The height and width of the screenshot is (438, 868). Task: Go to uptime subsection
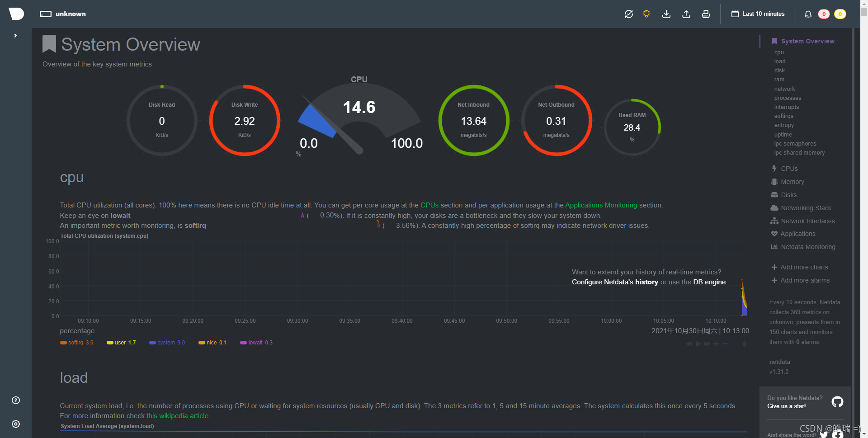(783, 135)
